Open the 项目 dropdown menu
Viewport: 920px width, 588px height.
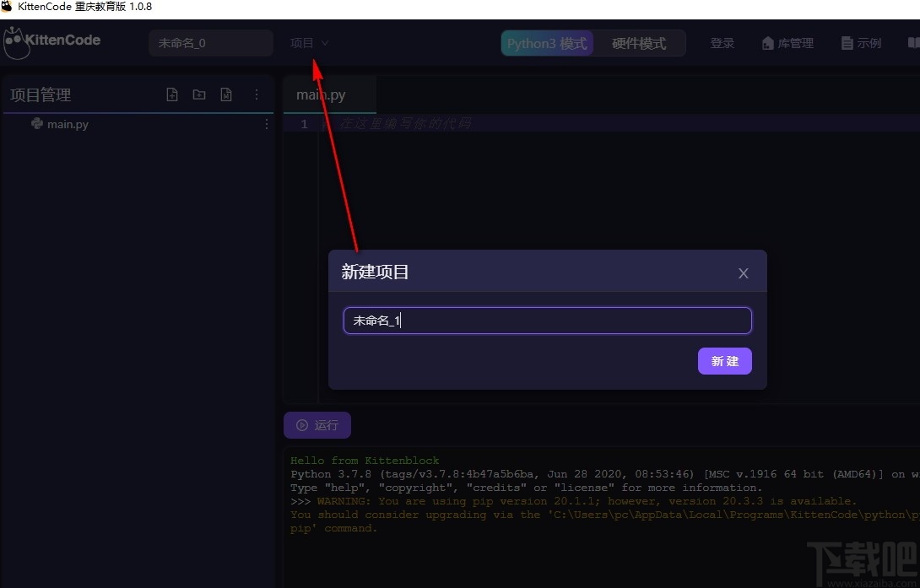click(309, 42)
